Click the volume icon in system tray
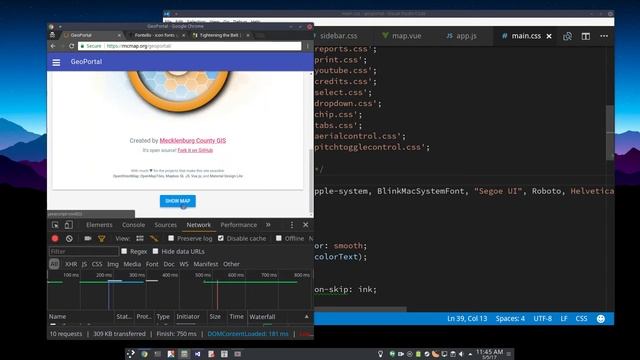Viewport: 640px width, 360px height. [461, 354]
